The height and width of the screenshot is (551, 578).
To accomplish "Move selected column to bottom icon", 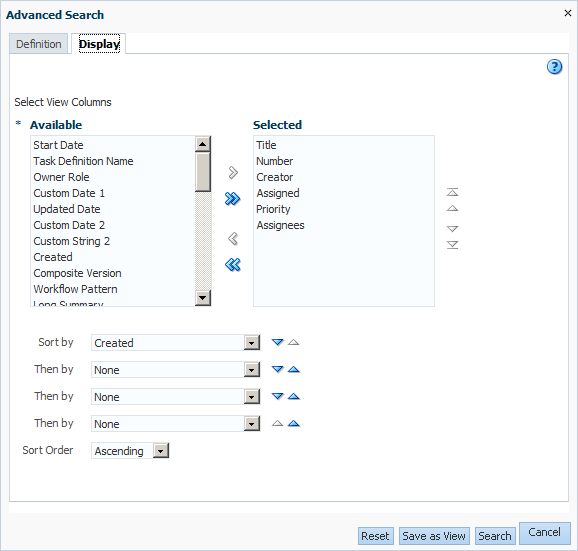I will point(452,245).
